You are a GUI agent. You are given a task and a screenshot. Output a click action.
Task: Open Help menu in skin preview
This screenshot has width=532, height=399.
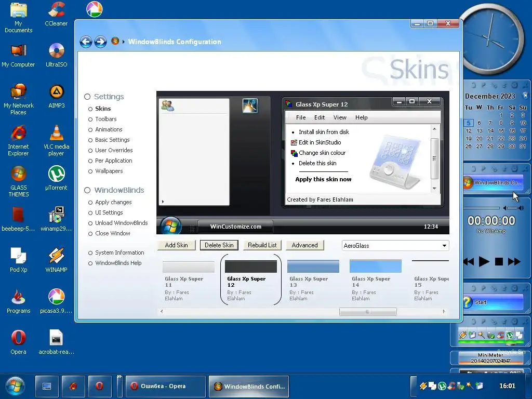coord(362,117)
